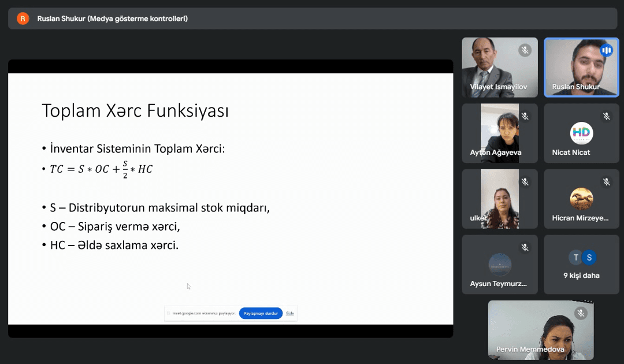Click the 'meet.google.com ekranınızı paylaşıyor' notice text
Image resolution: width=624 pixels, height=364 pixels.
(x=204, y=314)
